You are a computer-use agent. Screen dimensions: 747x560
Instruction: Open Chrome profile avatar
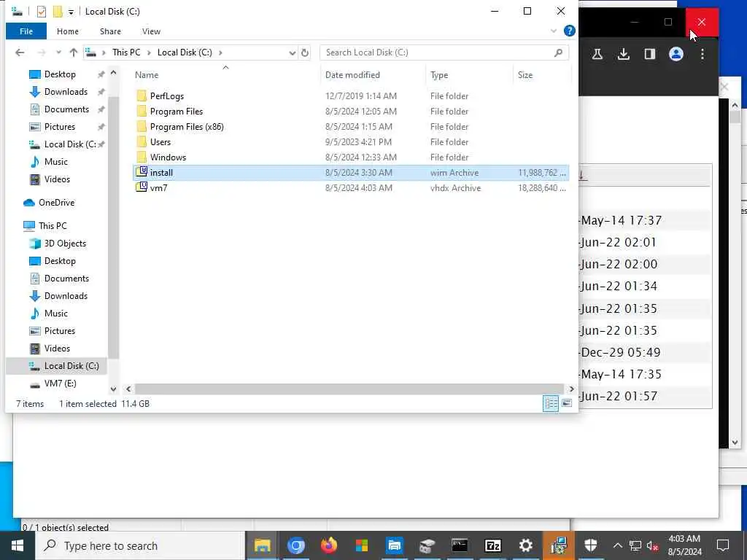tap(676, 54)
